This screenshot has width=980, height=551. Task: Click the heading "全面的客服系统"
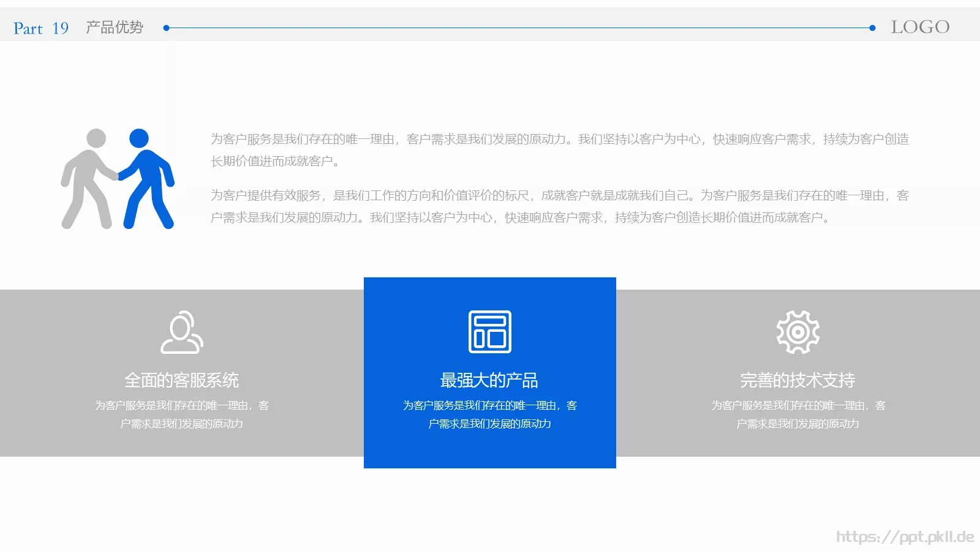(x=182, y=380)
